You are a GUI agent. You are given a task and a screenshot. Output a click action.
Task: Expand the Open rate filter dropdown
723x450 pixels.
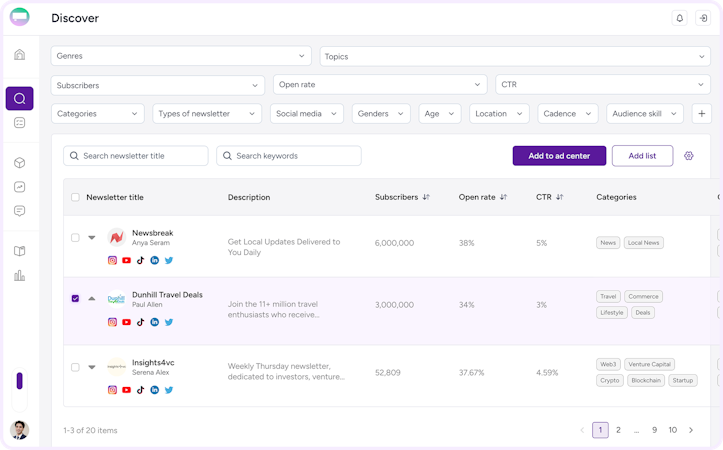coord(381,85)
